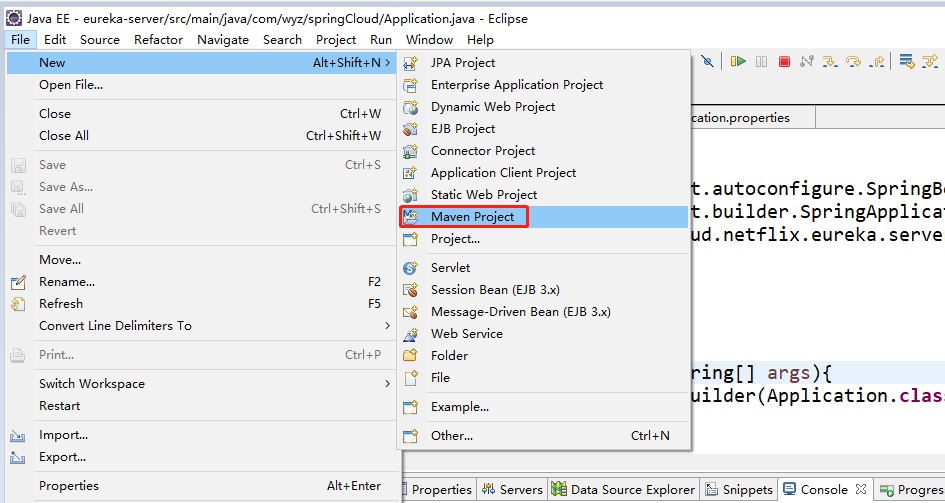Viewport: 945px width, 503px height.
Task: Open the File menu
Action: coord(20,40)
